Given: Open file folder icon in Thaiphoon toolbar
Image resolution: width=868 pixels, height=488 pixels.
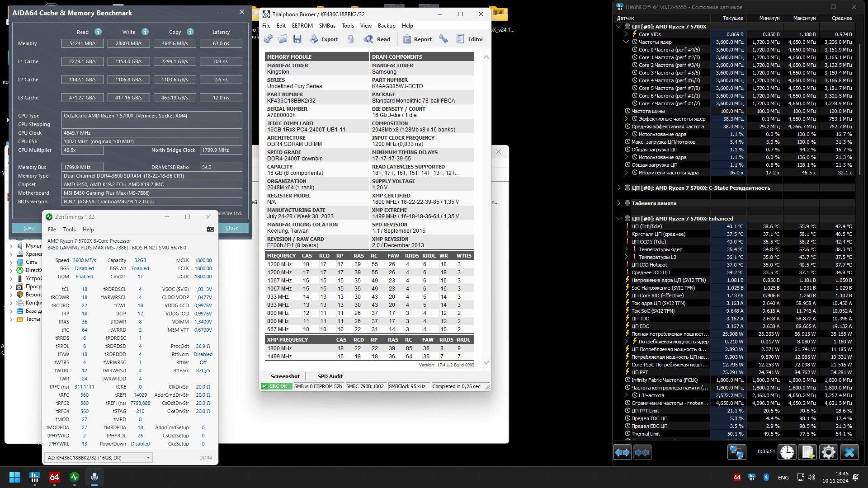Looking at the screenshot, I should point(283,39).
